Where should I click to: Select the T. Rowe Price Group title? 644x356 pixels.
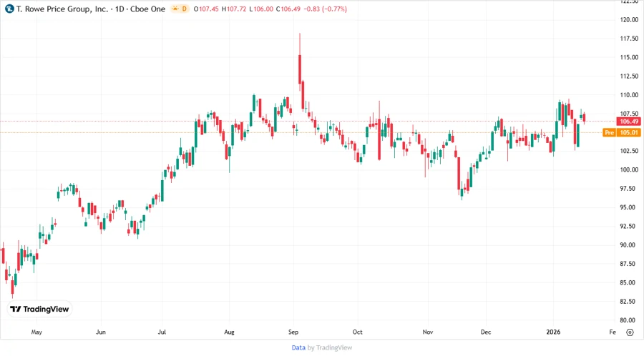pyautogui.click(x=62, y=9)
